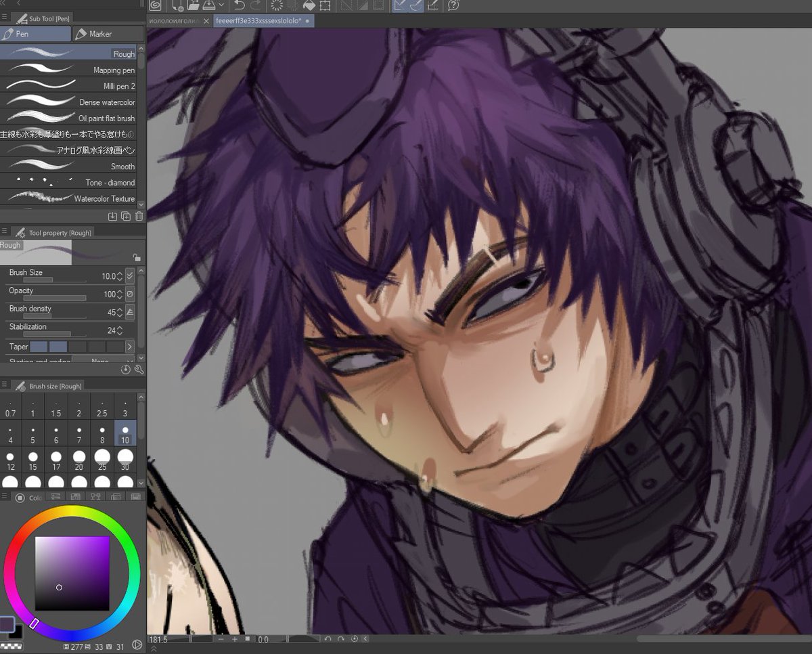Click the canvas zoom in plus button

point(235,639)
